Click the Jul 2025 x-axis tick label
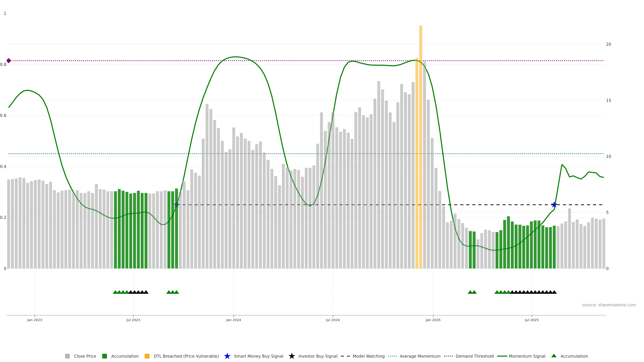 coord(531,320)
